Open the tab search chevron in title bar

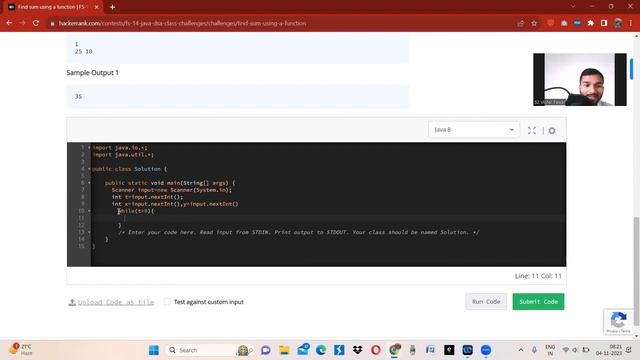pyautogui.click(x=573, y=7)
